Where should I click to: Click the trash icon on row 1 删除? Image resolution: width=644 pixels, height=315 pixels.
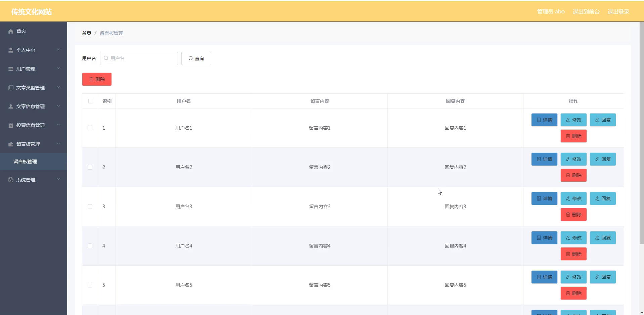(x=568, y=136)
